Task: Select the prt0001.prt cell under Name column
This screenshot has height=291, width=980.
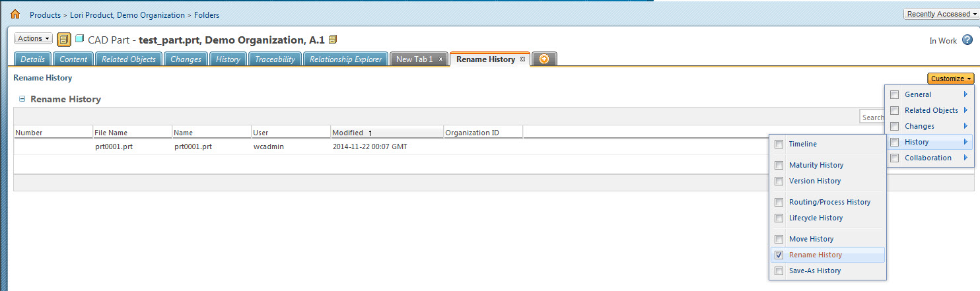Action: coord(193,146)
